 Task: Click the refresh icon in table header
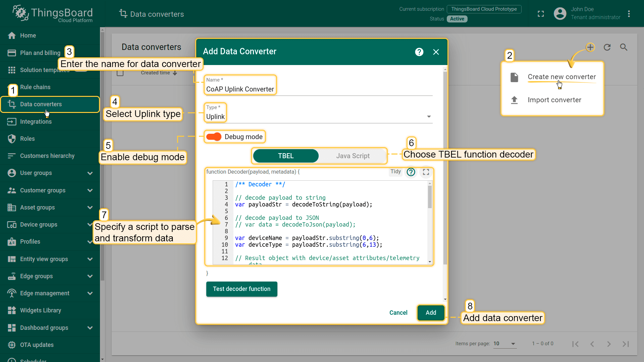click(x=607, y=47)
